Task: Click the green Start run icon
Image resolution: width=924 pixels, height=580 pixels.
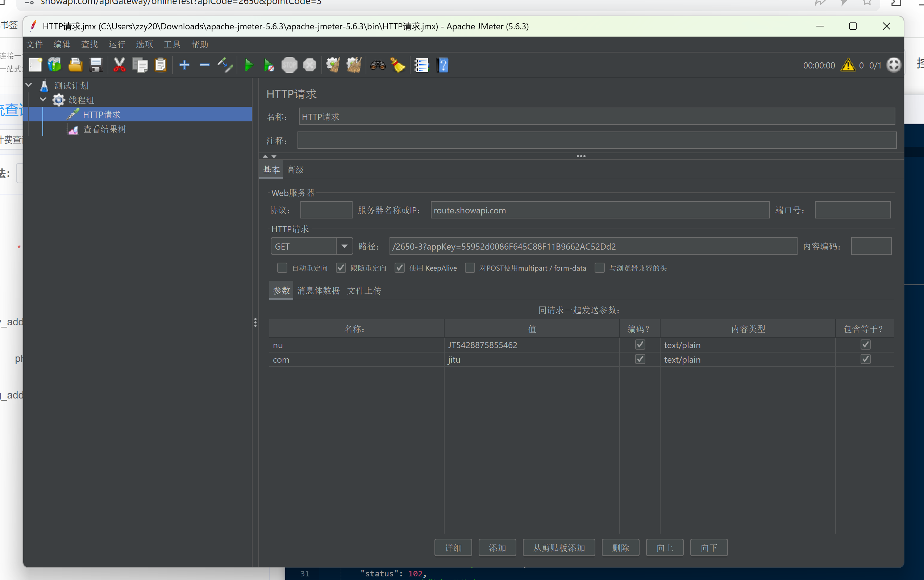Action: tap(249, 65)
